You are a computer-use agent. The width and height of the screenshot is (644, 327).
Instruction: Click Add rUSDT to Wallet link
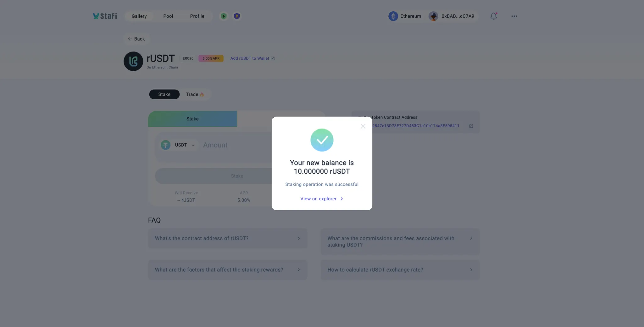(x=252, y=58)
